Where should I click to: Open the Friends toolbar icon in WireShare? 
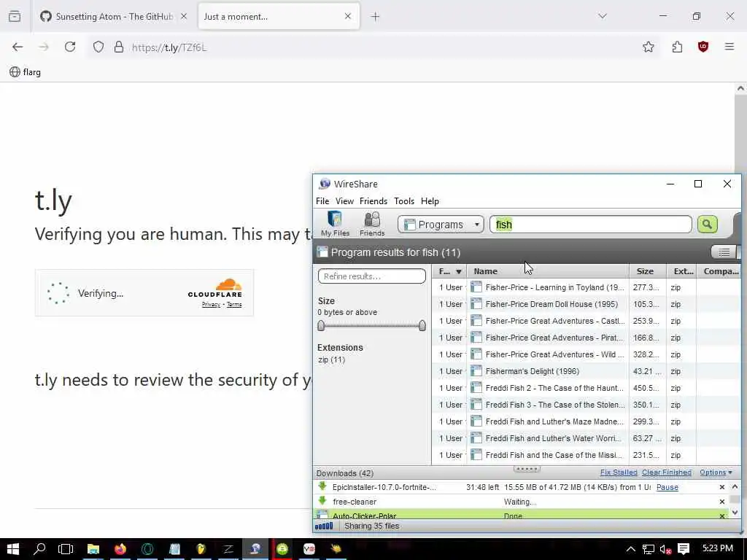tap(372, 223)
